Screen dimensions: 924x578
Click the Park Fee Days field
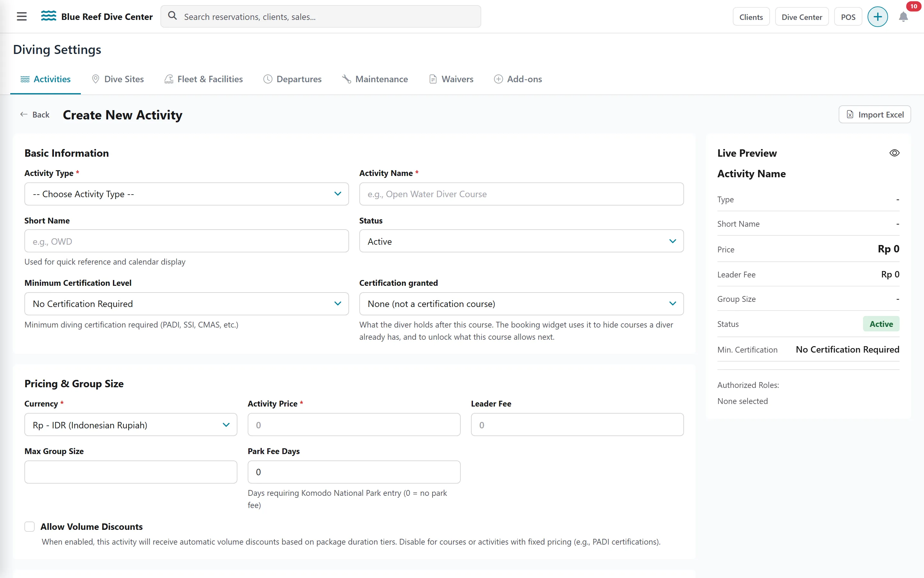click(x=354, y=472)
